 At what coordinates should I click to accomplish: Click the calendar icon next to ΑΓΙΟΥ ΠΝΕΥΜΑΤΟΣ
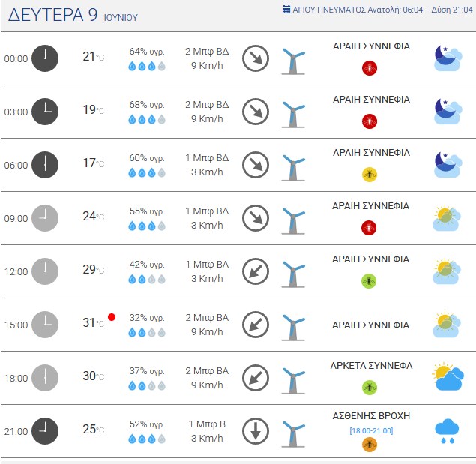pos(286,10)
